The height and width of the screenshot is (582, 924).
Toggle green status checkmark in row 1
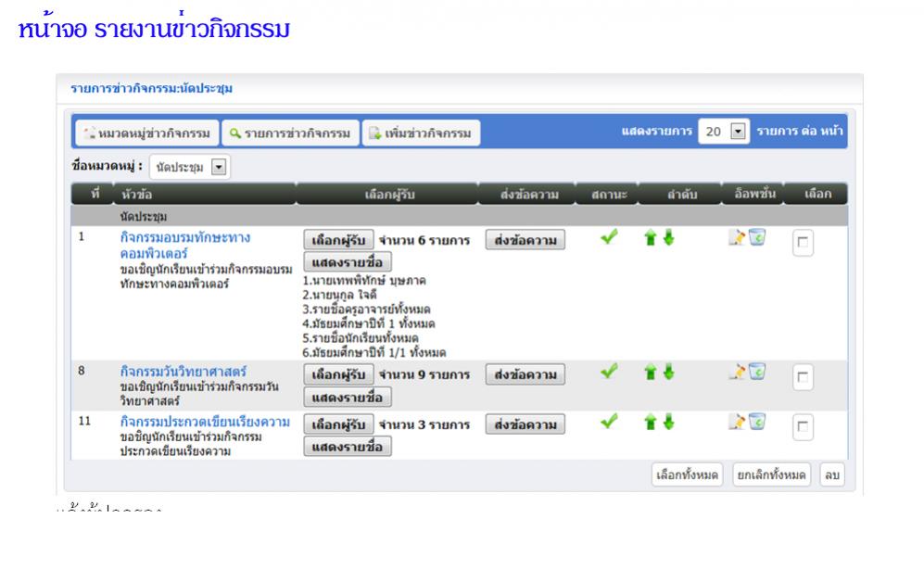click(609, 237)
